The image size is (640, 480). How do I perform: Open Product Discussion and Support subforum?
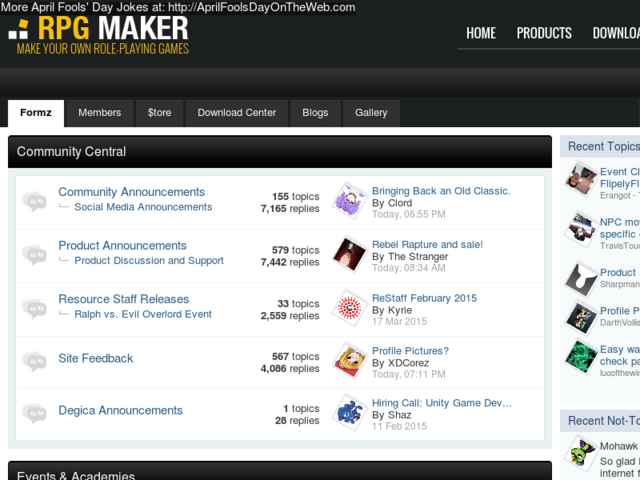tap(149, 260)
